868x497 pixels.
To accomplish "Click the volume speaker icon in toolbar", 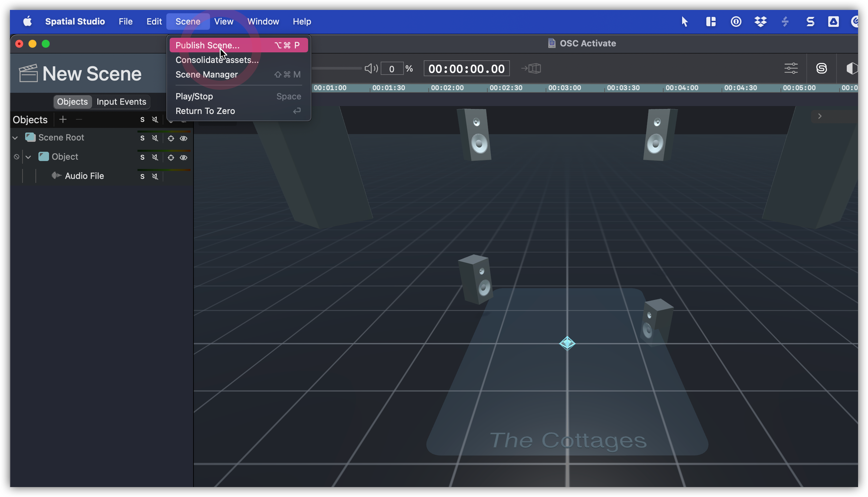I will click(x=371, y=69).
